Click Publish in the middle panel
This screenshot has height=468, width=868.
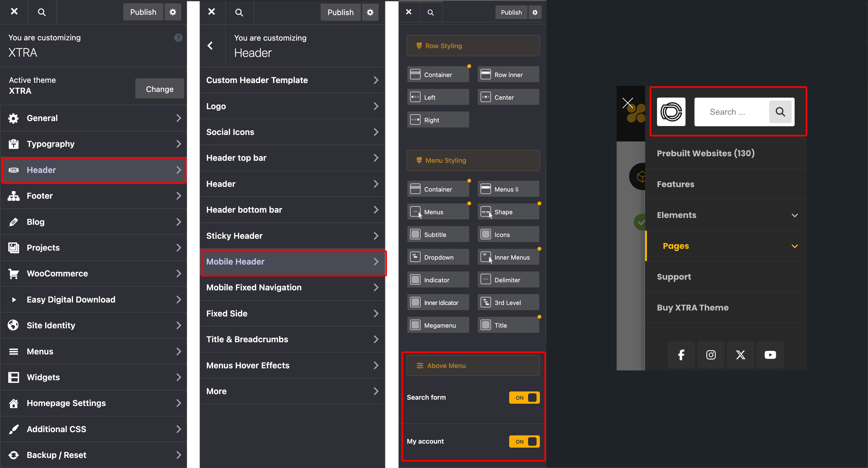click(x=340, y=12)
